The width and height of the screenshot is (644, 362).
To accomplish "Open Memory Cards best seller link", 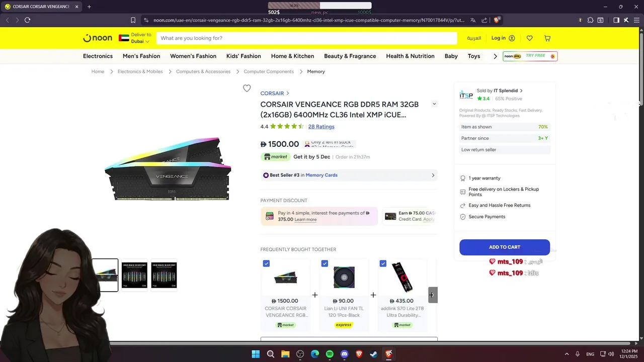I will (321, 175).
